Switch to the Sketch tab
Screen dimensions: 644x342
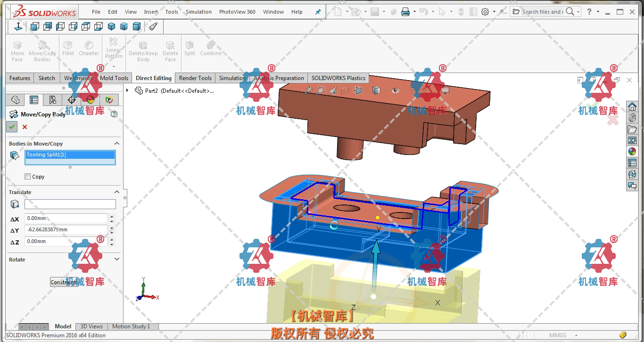tap(47, 78)
